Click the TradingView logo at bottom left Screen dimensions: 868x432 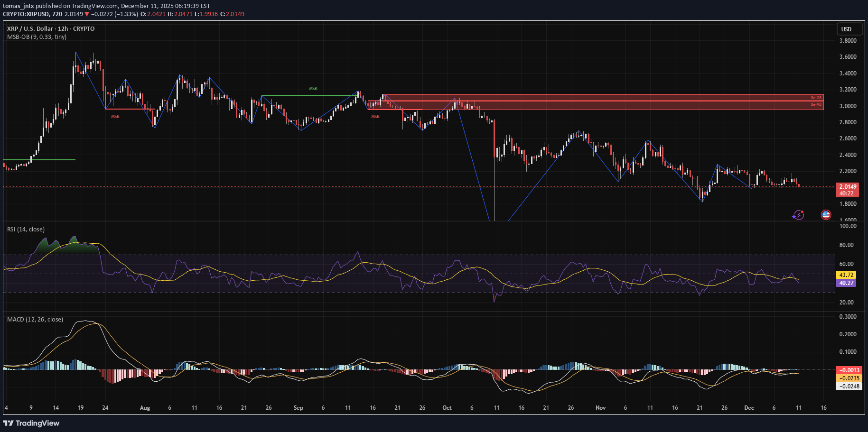(31, 423)
